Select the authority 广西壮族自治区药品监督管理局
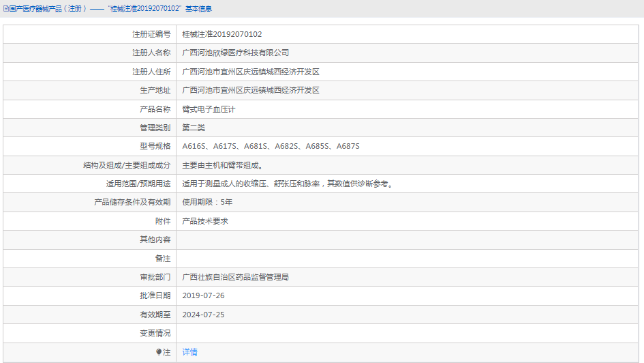 click(x=235, y=278)
